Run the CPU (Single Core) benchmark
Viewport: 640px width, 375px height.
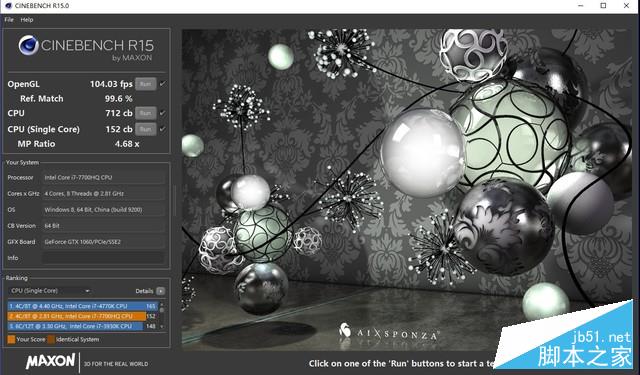click(x=145, y=129)
